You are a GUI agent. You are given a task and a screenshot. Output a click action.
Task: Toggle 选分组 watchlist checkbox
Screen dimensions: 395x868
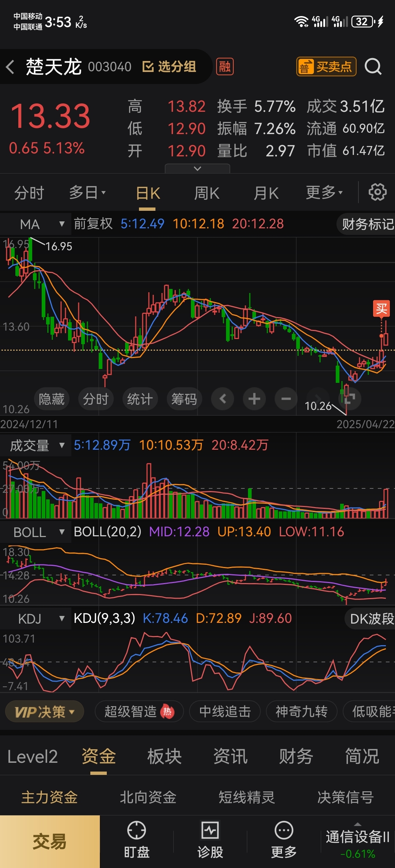(169, 67)
